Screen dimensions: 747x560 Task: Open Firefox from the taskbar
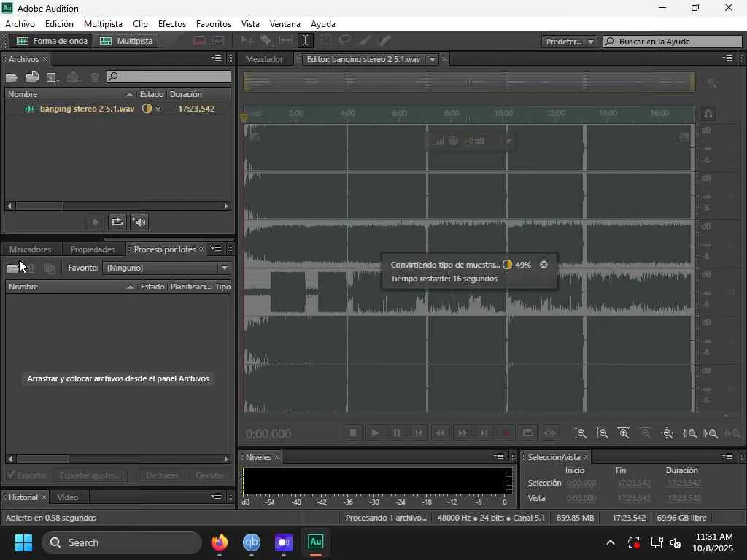[220, 542]
